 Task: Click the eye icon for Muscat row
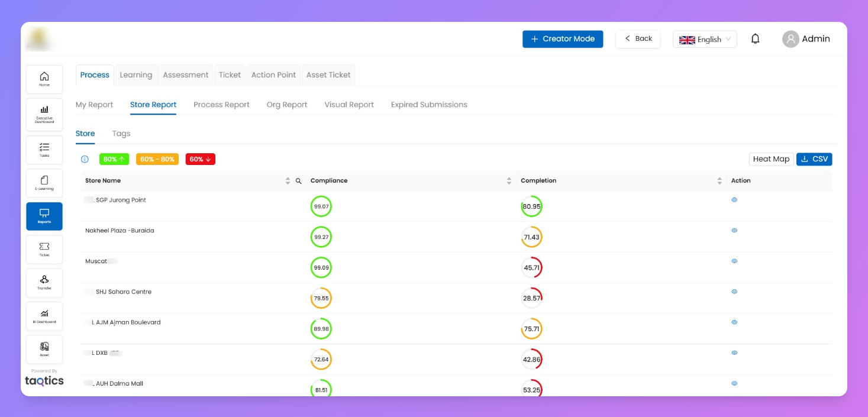[x=734, y=261]
